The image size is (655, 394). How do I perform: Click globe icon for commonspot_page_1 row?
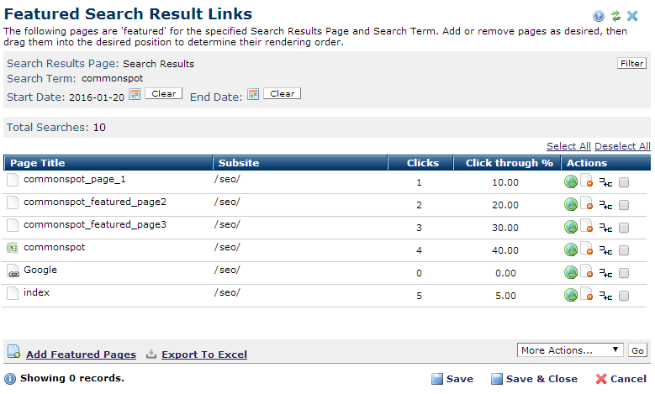click(x=571, y=182)
